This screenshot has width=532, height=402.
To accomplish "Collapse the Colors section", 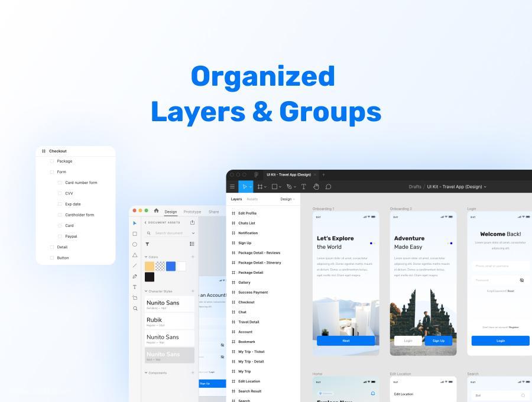I will pyautogui.click(x=146, y=257).
